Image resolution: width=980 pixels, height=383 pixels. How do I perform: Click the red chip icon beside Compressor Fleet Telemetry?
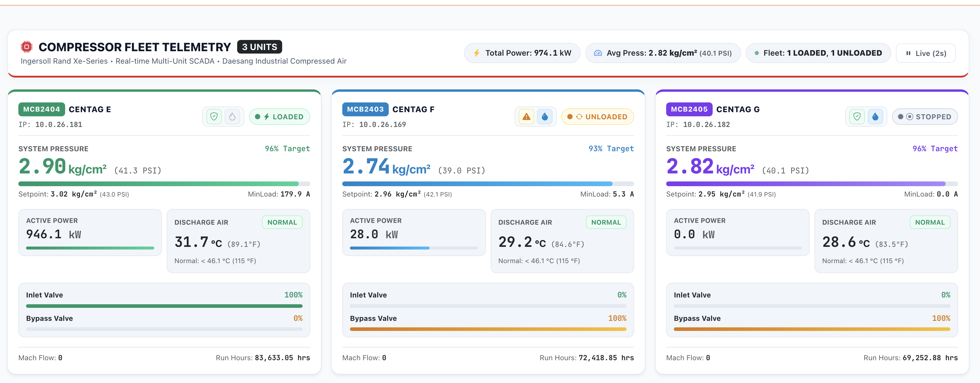point(27,47)
